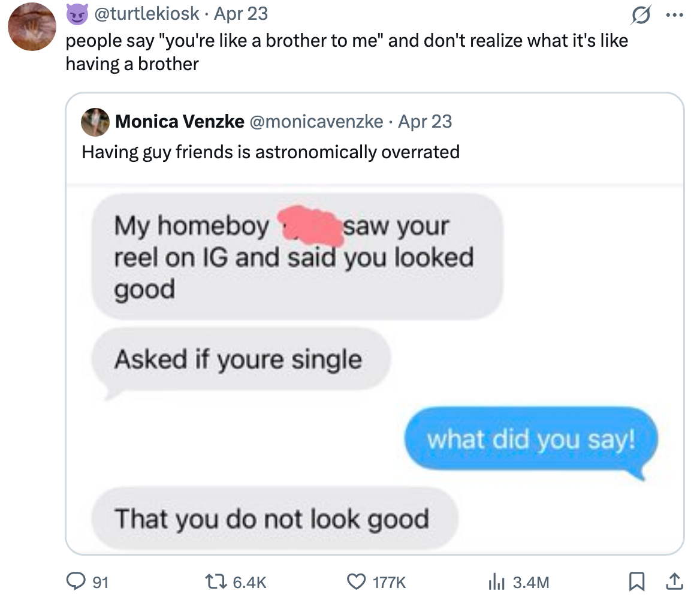Click Monica Venzke's small profile avatar

[x=95, y=122]
